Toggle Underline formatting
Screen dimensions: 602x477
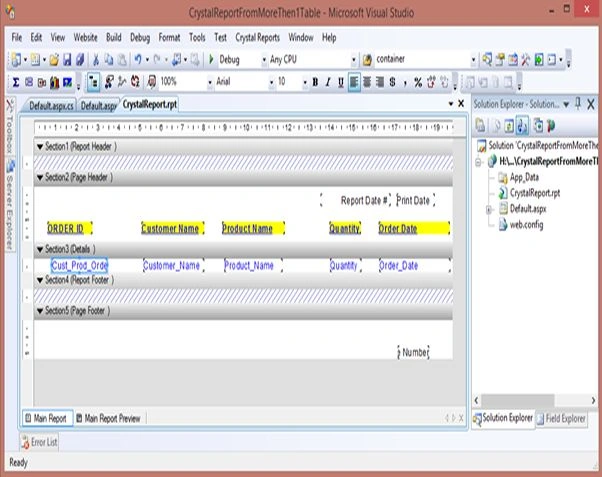[x=341, y=82]
